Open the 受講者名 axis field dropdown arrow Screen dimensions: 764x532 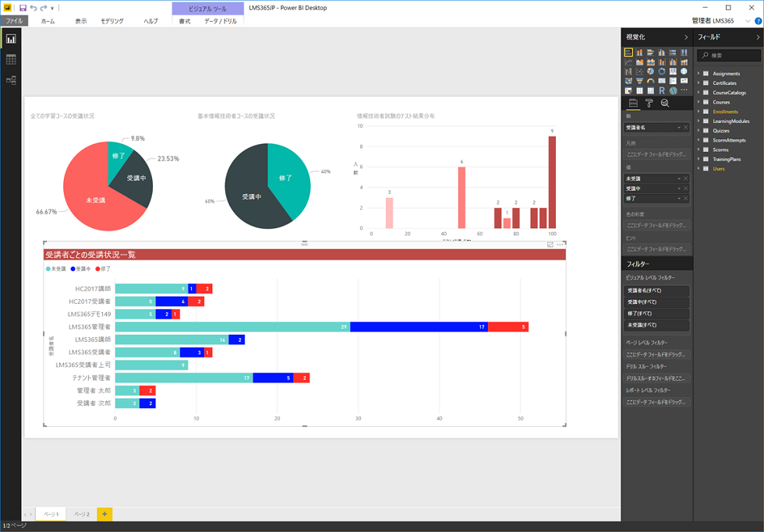tap(678, 127)
